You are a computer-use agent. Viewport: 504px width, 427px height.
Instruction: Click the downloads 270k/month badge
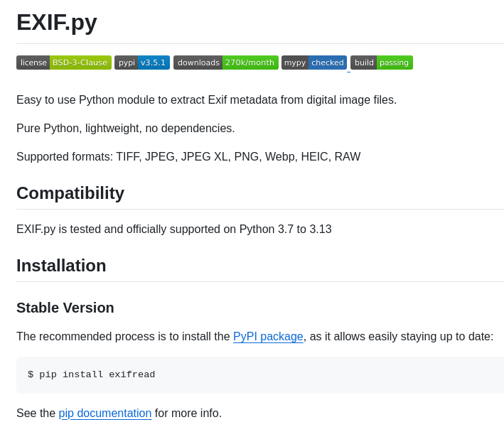coord(226,63)
